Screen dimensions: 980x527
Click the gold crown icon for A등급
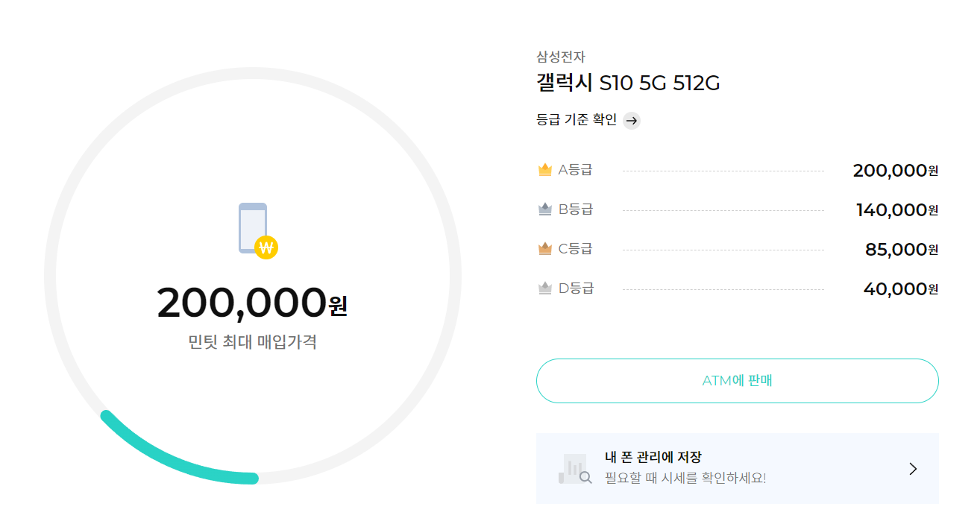tap(544, 170)
